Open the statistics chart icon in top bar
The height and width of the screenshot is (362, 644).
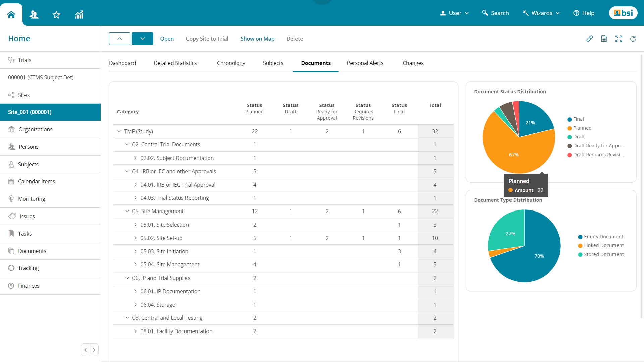[x=78, y=14]
